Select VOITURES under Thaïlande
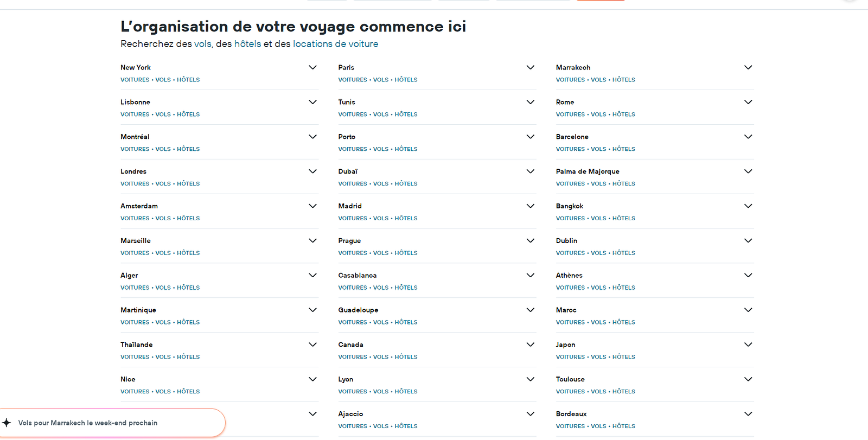The height and width of the screenshot is (440, 868). pos(135,357)
